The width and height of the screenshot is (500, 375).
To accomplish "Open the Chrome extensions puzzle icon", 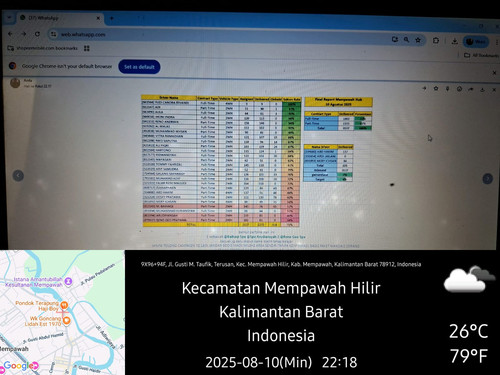I will point(436,40).
